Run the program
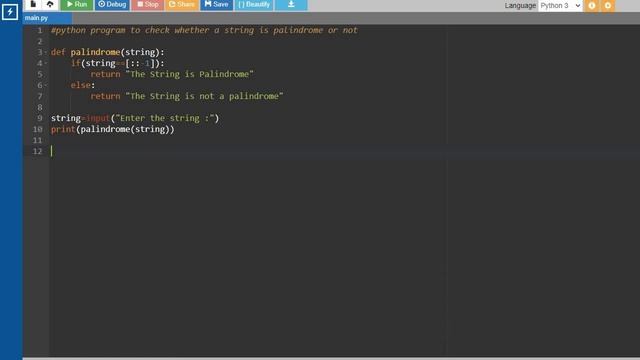 [77, 4]
